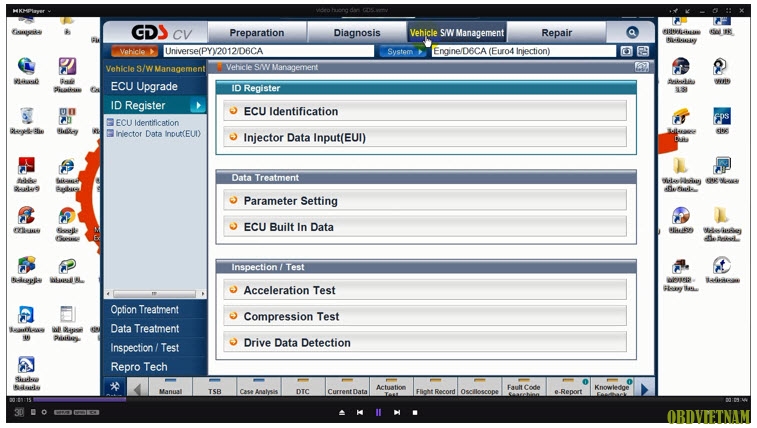Open the setup tools icon at bottom-left
The width and height of the screenshot is (757, 428).
pos(115,388)
